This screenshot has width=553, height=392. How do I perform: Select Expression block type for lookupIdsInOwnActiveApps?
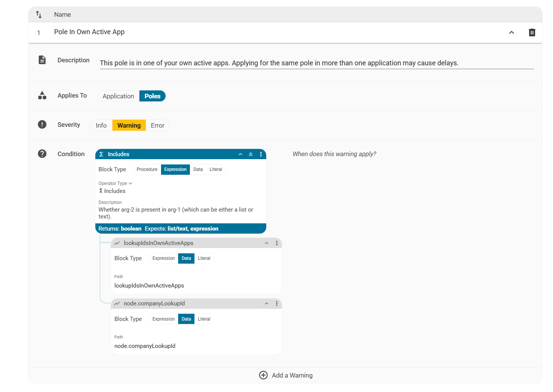point(163,258)
